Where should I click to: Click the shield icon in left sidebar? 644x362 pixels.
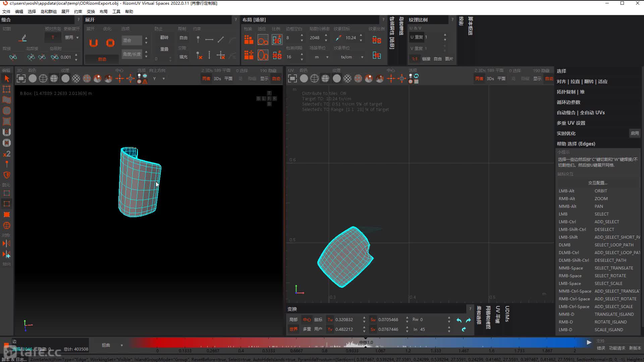[x=6, y=175]
